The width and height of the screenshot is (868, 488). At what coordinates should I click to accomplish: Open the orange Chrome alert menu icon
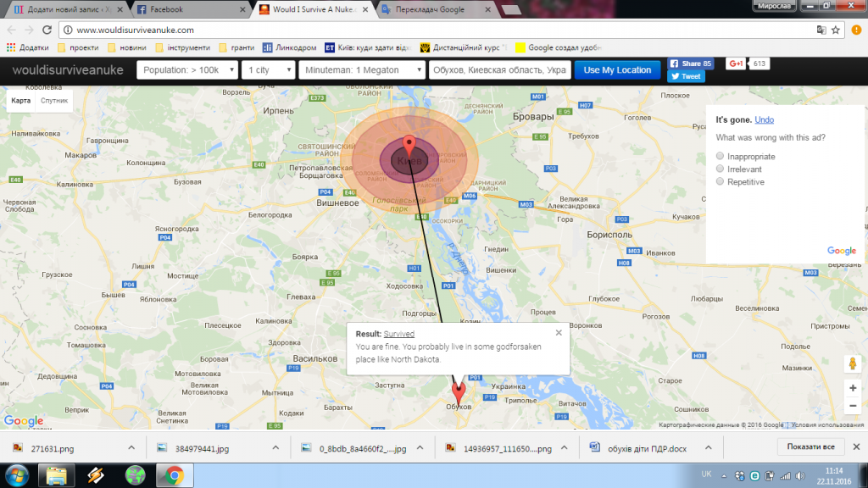[x=856, y=30]
